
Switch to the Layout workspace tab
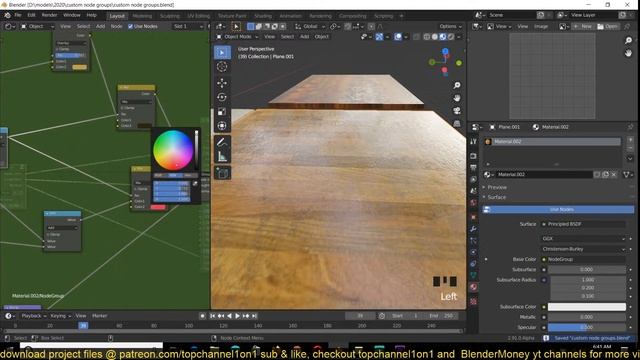(x=117, y=16)
